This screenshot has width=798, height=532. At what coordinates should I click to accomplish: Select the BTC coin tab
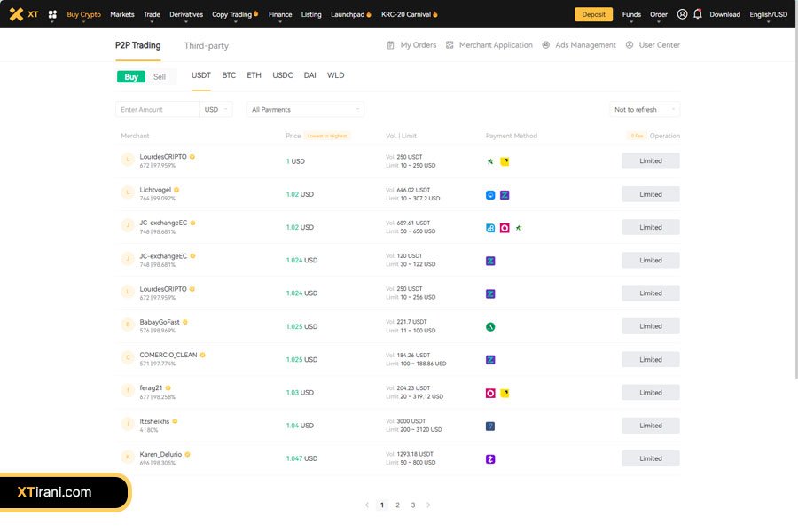click(x=229, y=76)
